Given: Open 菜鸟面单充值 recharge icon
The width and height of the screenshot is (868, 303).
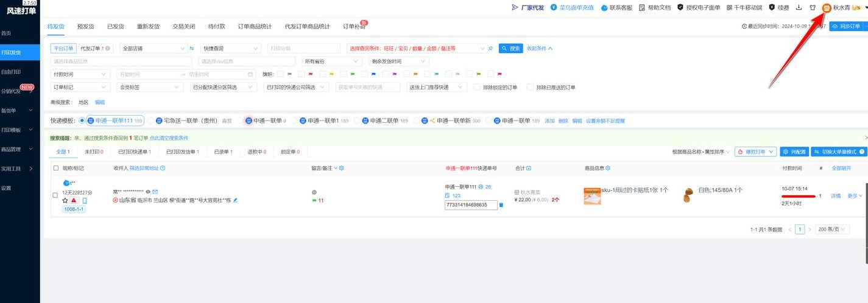Looking at the screenshot, I should point(554,7).
